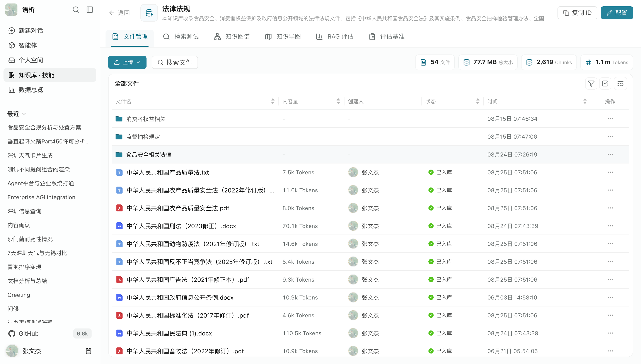The height and width of the screenshot is (364, 641).
Task: Expand or collapse the 最近 section
Action: (17, 114)
